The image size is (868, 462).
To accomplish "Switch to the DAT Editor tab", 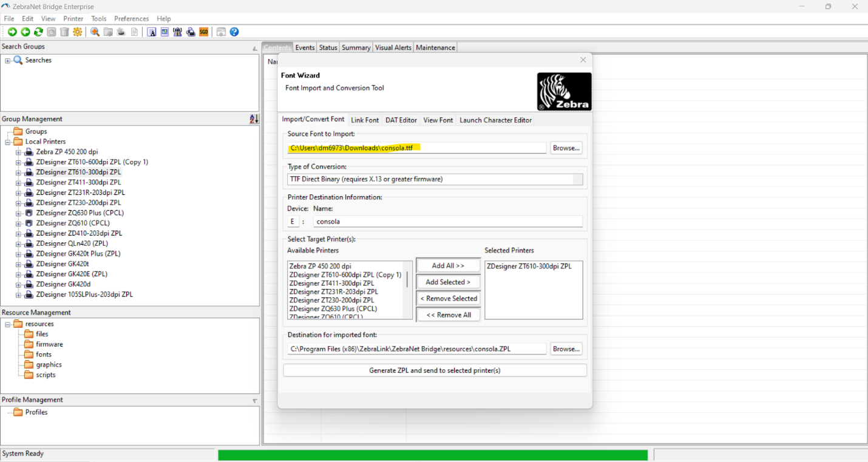I will click(x=401, y=120).
